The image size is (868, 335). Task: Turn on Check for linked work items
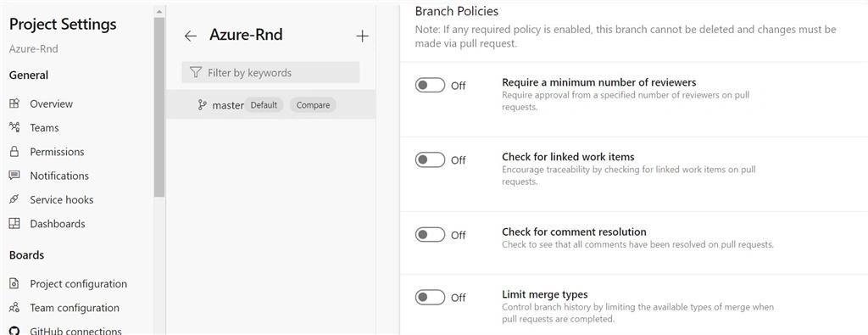(430, 159)
